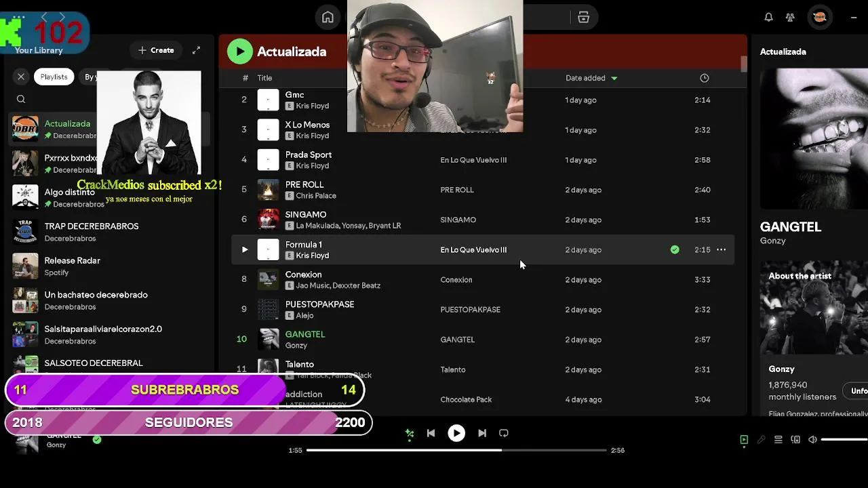Toggle saved checkmark on Formula 1

675,249
